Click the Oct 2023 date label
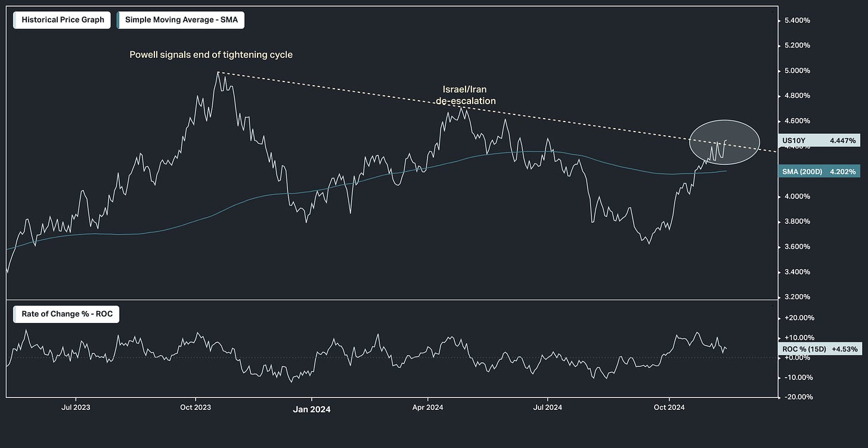This screenshot has width=868, height=448. pyautogui.click(x=197, y=407)
